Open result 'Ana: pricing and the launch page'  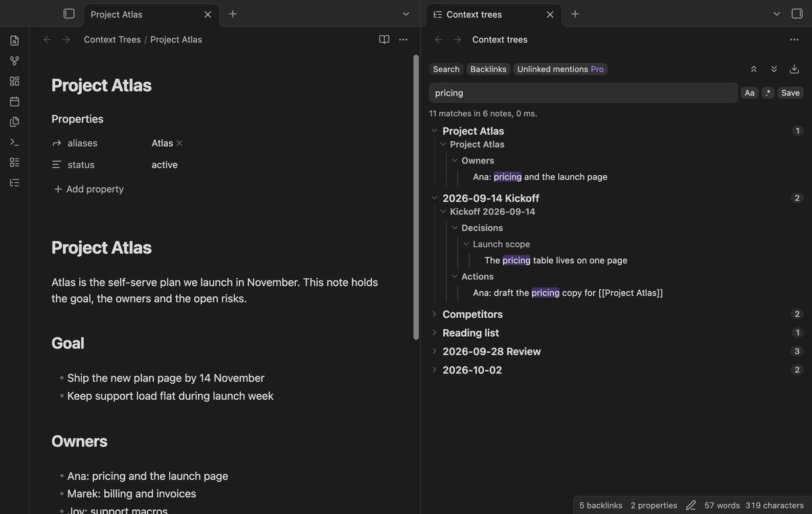tap(540, 177)
